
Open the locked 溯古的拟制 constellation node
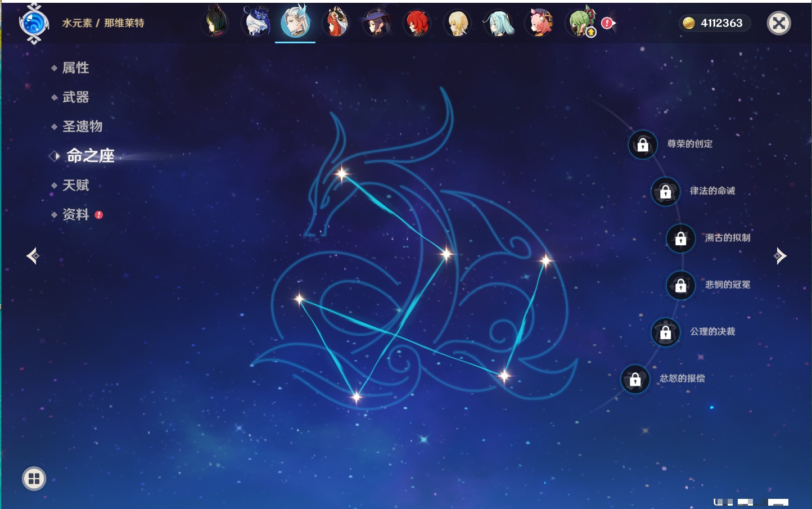[x=681, y=238]
